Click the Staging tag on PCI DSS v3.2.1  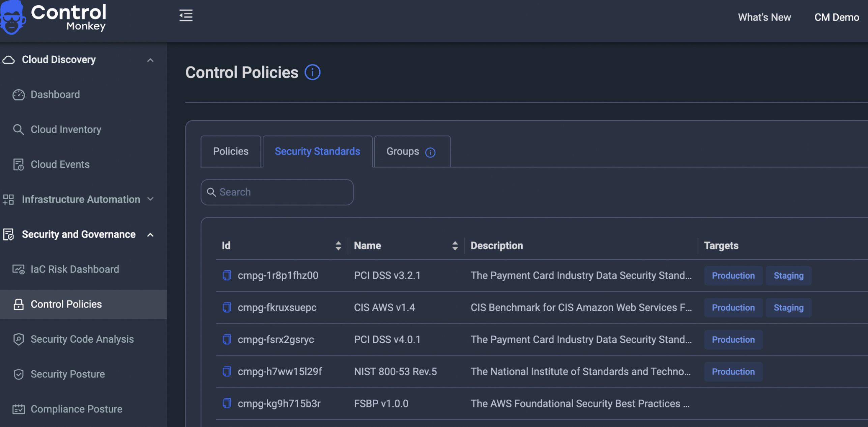pos(788,276)
